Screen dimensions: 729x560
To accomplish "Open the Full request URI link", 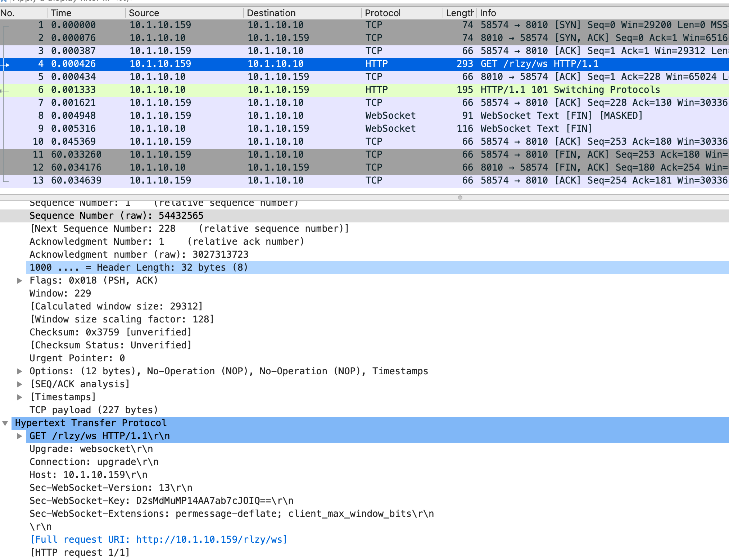I will pos(159,539).
